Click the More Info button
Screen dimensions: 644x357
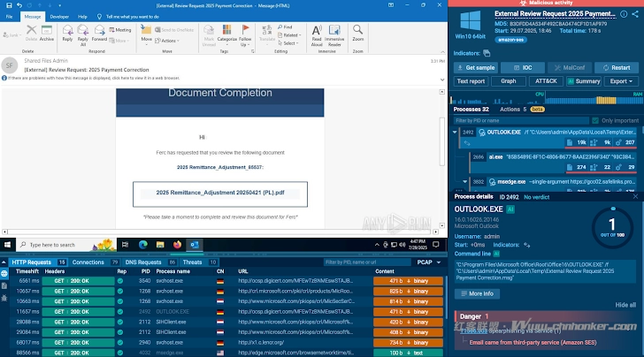pos(477,293)
